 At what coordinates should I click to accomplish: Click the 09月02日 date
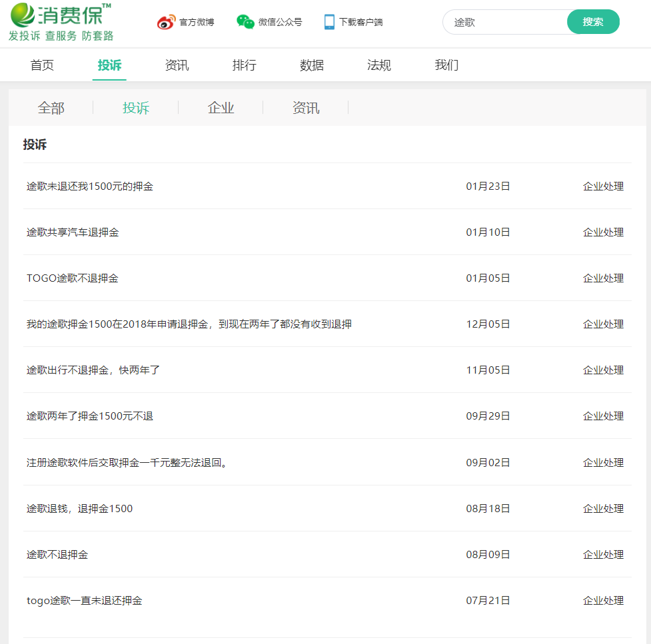pos(488,463)
